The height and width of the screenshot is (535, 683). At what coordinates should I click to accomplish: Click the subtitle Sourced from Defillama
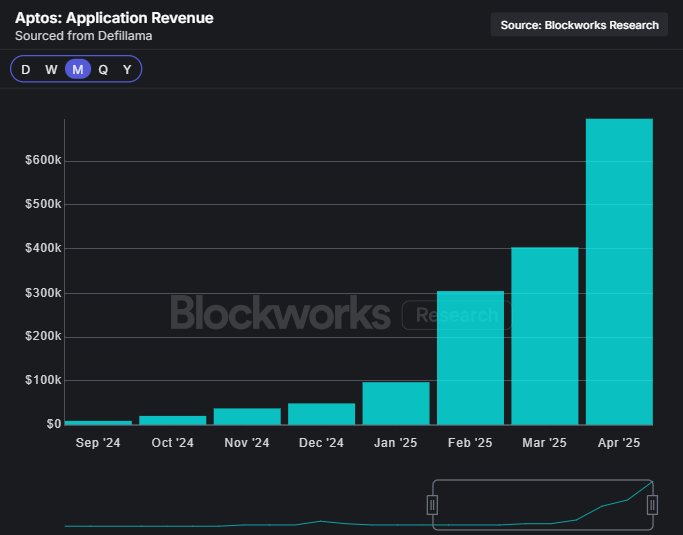tap(84, 36)
